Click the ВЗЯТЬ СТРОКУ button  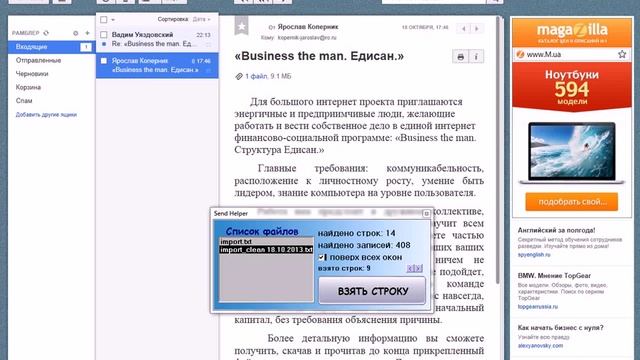(372, 291)
